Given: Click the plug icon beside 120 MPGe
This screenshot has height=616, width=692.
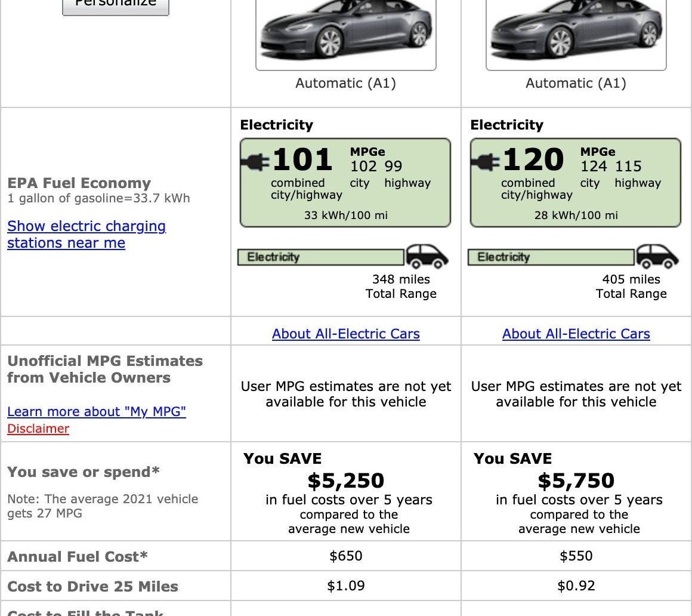Looking at the screenshot, I should point(486,162).
